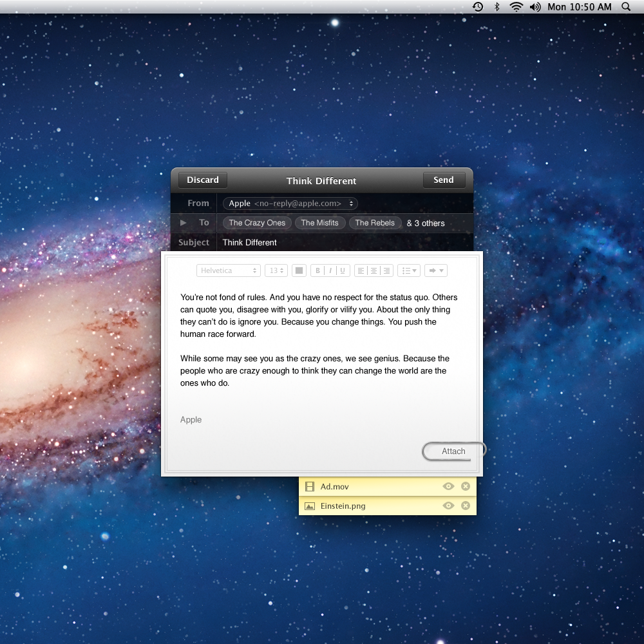This screenshot has width=644, height=644.
Task: Select the Ad.mov attachment name
Action: (x=334, y=487)
